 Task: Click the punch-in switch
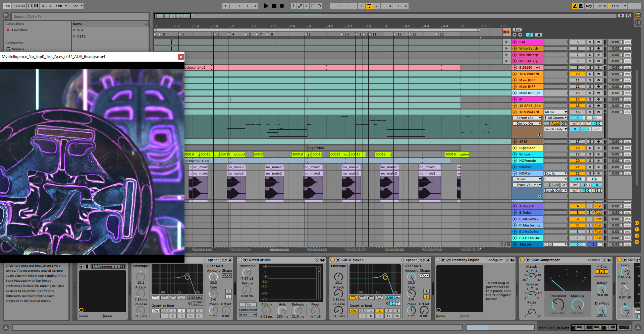[x=361, y=6]
